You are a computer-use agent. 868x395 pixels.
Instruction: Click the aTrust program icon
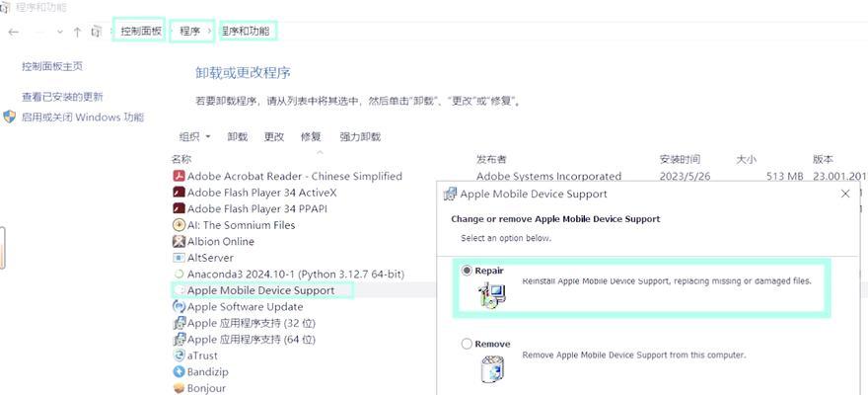(179, 355)
